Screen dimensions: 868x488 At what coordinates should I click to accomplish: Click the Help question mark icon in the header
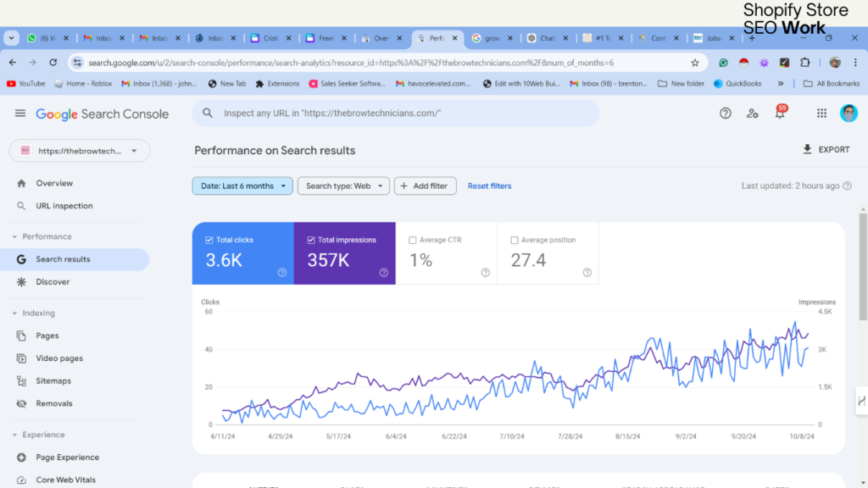(x=726, y=114)
